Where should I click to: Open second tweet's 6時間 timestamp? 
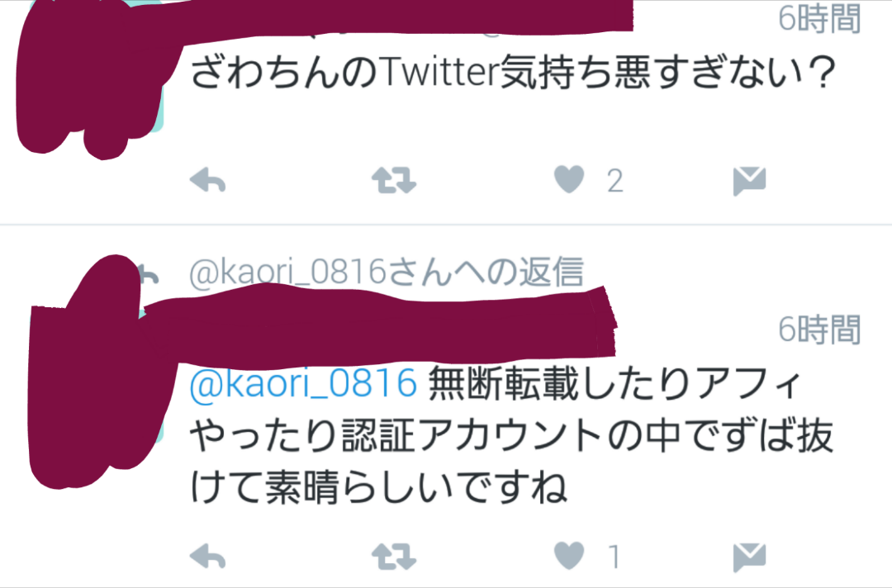coord(819,330)
